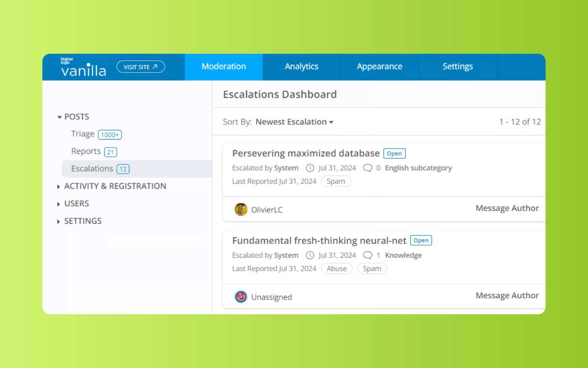Open the Appearance tab
The width and height of the screenshot is (588, 368).
pos(379,67)
